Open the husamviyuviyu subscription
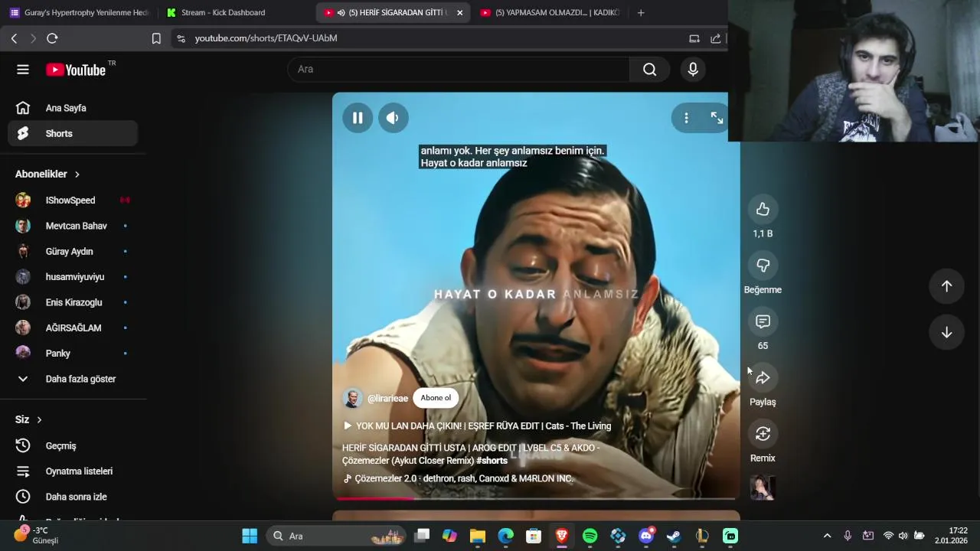The image size is (980, 551). 73,277
